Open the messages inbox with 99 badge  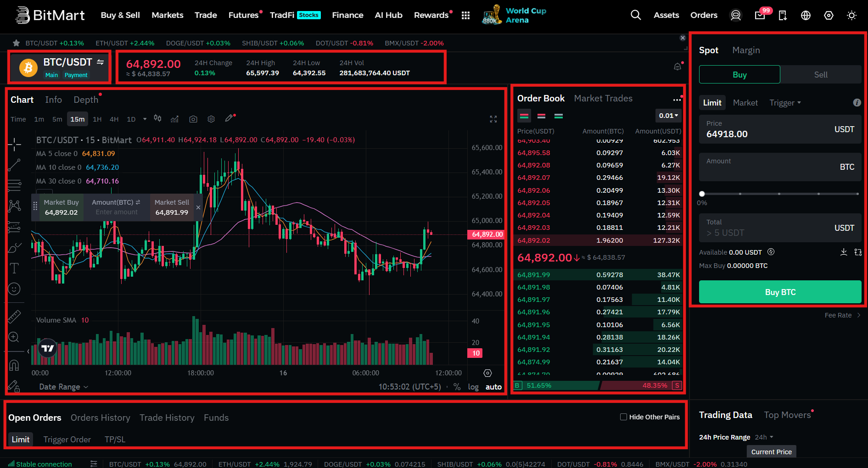[x=760, y=15]
